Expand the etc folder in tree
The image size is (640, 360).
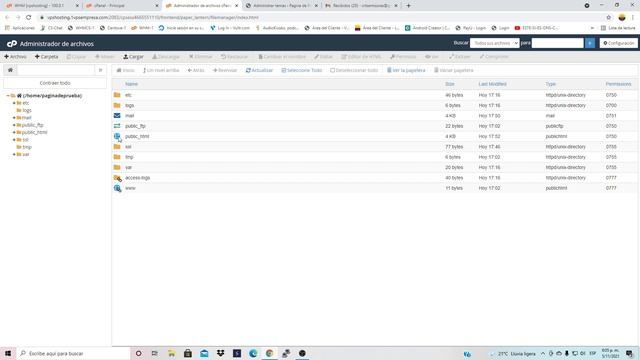tap(14, 103)
